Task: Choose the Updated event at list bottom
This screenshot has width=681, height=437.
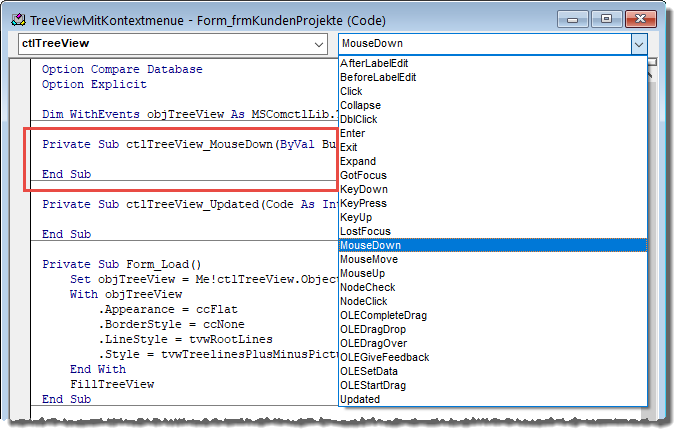Action: click(x=360, y=399)
